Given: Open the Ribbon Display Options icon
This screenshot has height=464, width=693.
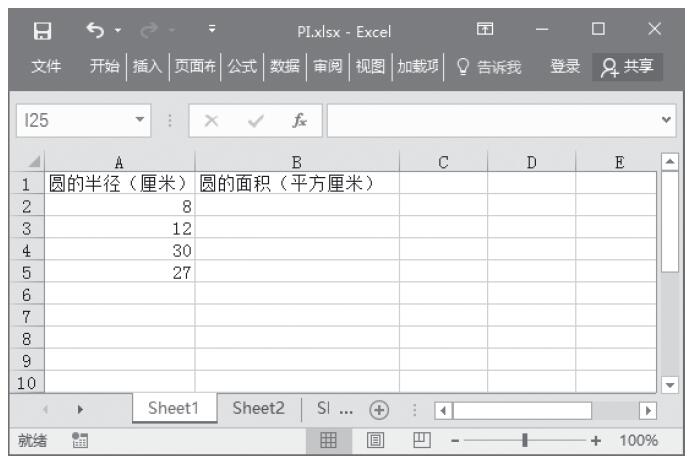Looking at the screenshot, I should click(x=486, y=31).
